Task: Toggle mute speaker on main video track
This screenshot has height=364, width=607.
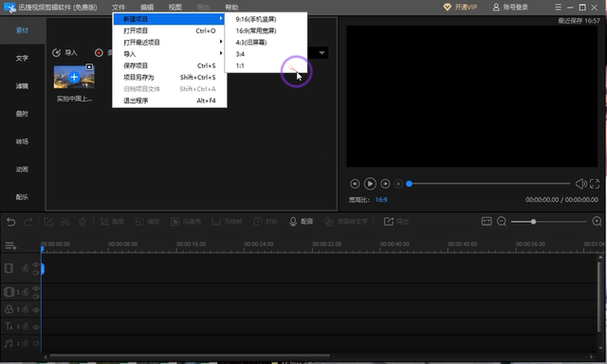Action: click(x=36, y=273)
